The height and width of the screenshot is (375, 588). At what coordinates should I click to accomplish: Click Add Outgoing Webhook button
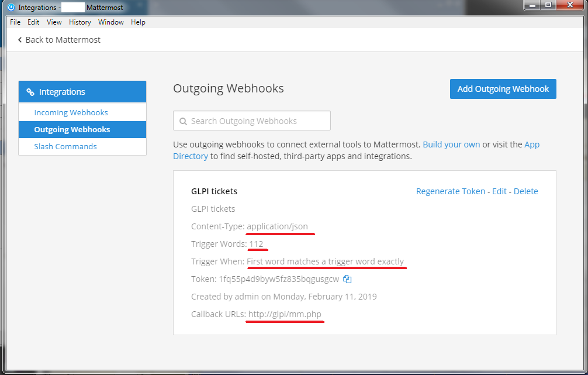tap(503, 89)
